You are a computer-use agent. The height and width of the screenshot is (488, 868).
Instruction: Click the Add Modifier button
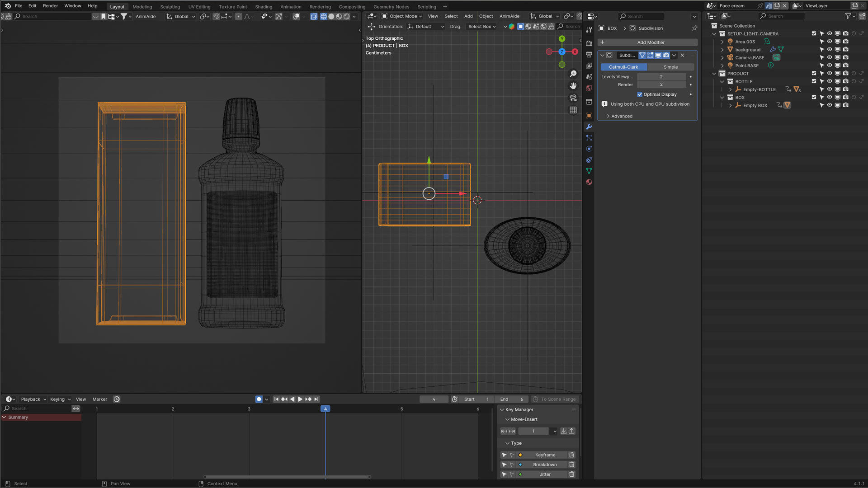click(647, 42)
